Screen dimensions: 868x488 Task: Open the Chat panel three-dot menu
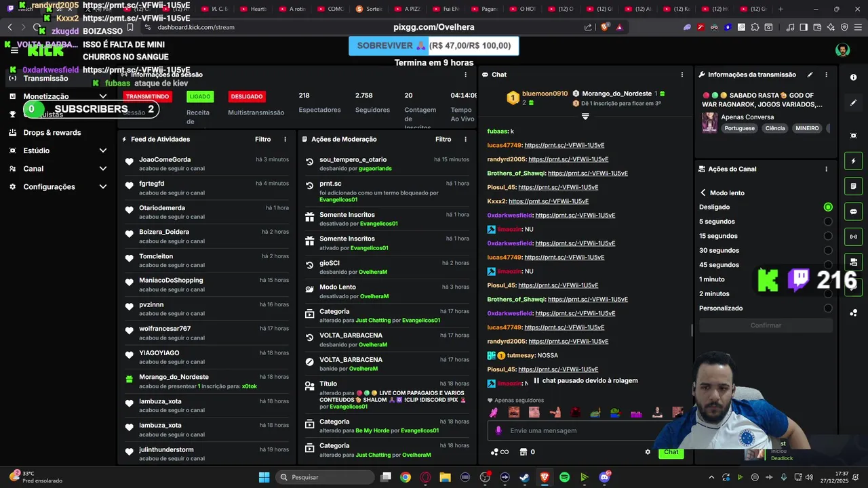tap(682, 75)
